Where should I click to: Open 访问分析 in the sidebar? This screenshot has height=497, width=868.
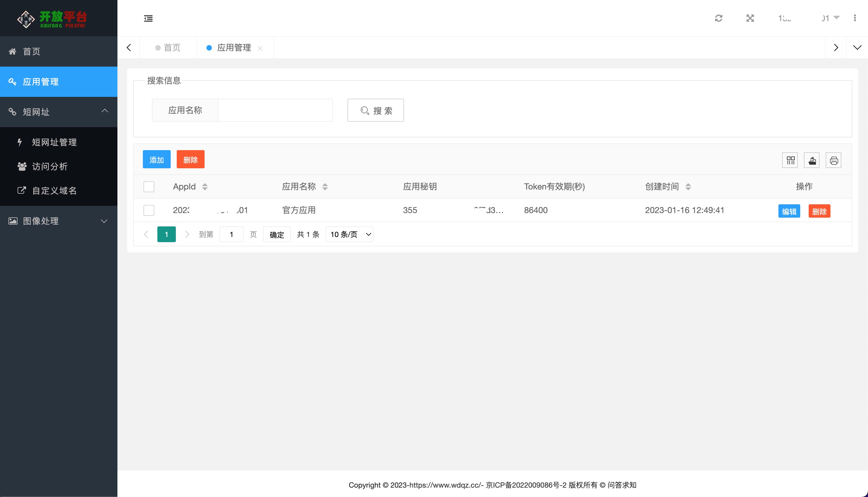point(50,166)
